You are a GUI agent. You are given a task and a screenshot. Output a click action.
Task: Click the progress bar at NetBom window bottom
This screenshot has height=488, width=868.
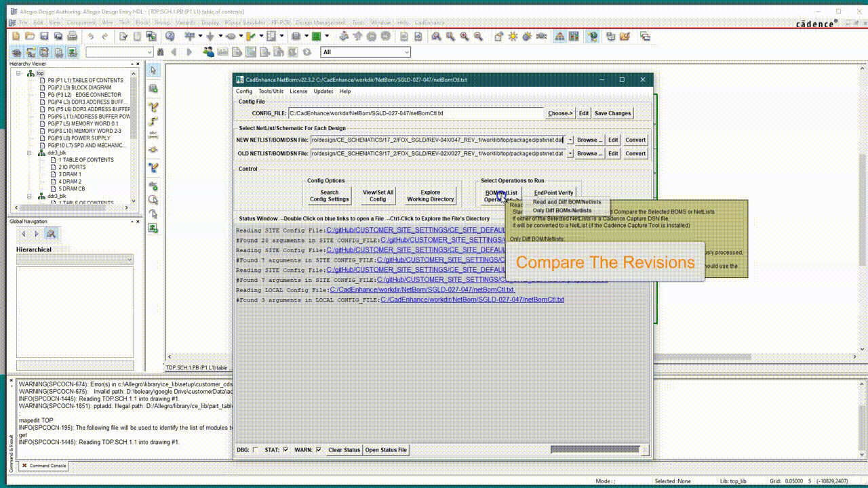coord(595,449)
